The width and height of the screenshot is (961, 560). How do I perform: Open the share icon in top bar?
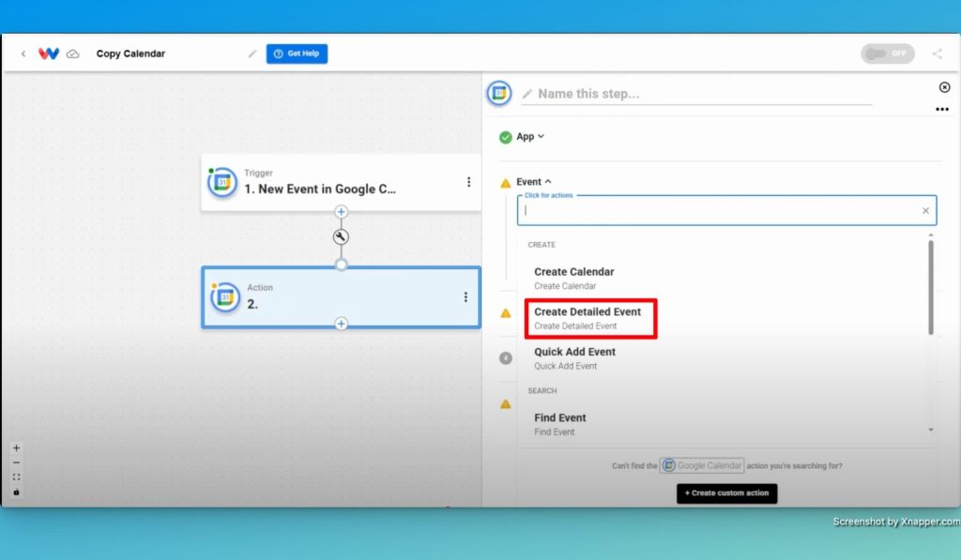tap(938, 53)
